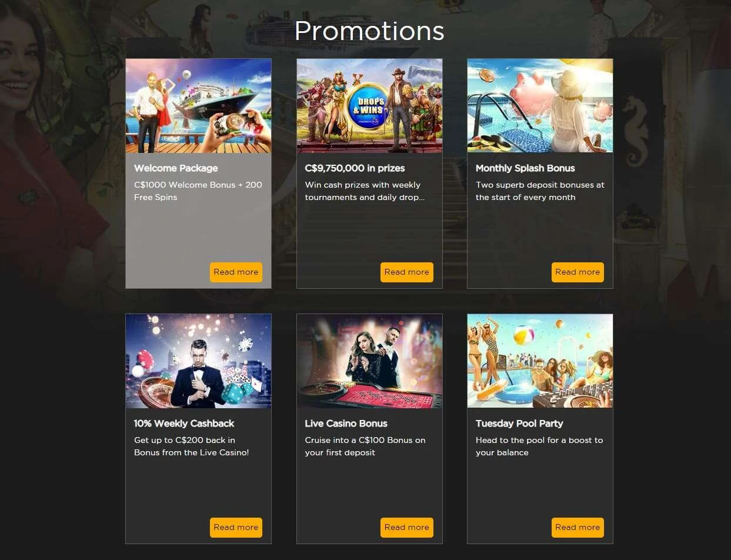
Task: Open Read more for Monthly Splash Bonus
Action: tap(578, 272)
